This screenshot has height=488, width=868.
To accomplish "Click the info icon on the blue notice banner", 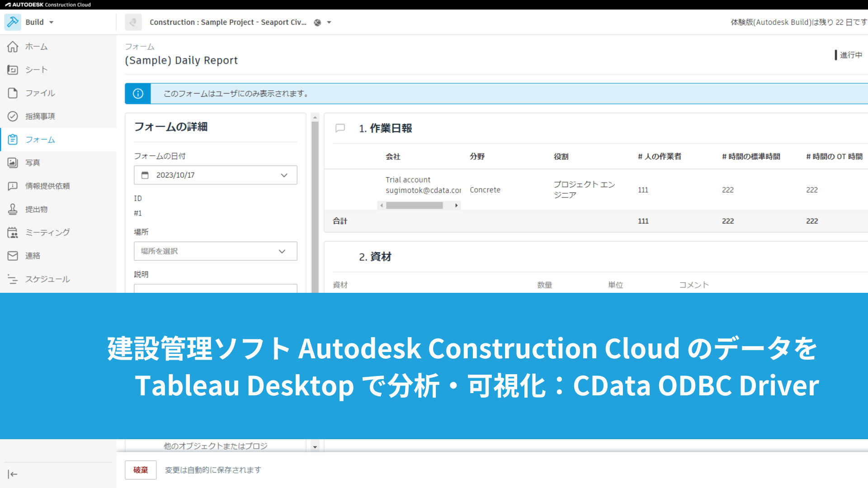I will pyautogui.click(x=137, y=94).
